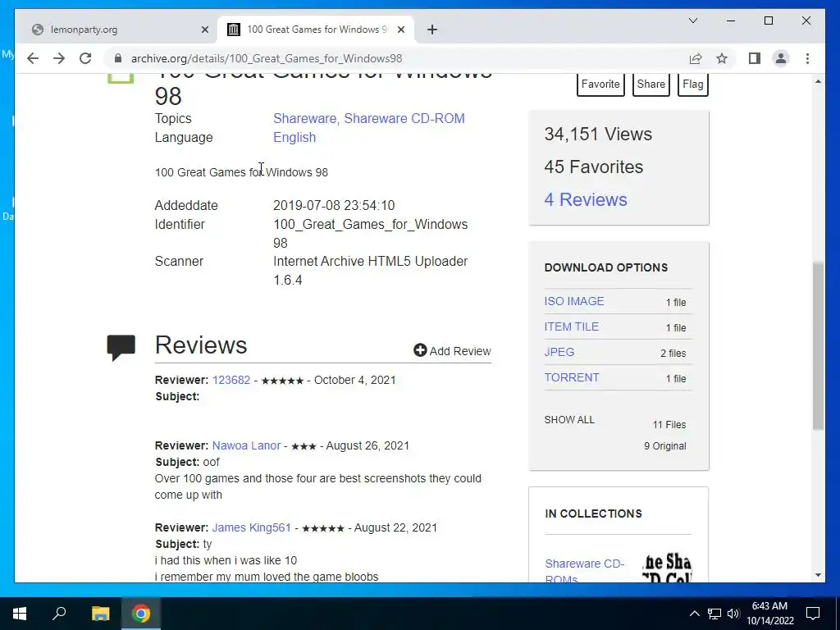Open File Explorer from the taskbar
This screenshot has height=630, width=840.
pyautogui.click(x=100, y=614)
